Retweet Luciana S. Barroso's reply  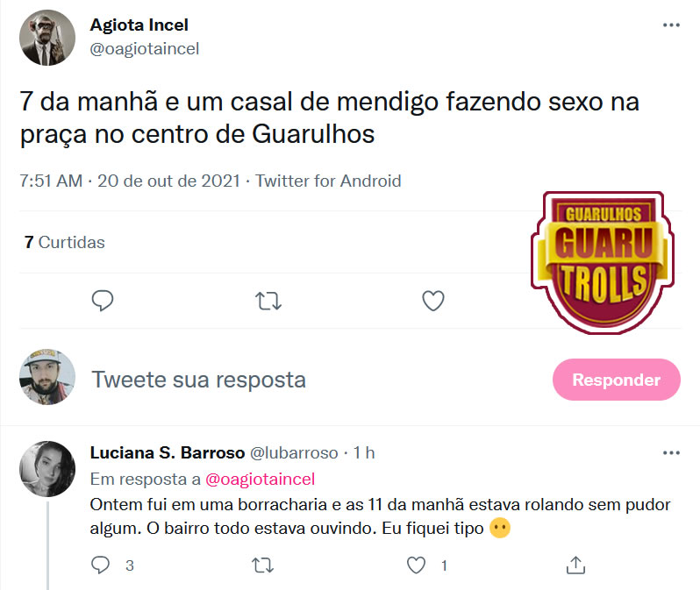click(262, 565)
